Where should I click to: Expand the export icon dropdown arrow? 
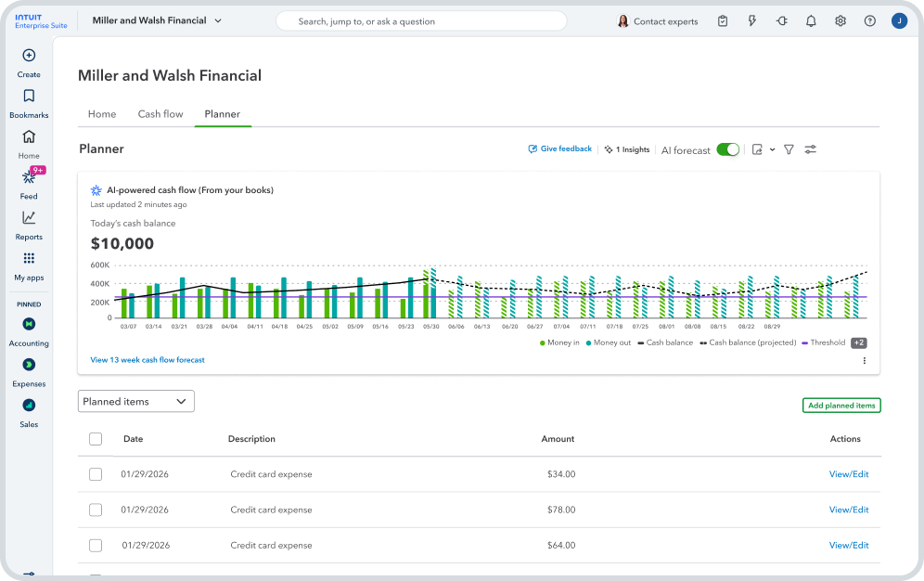[772, 150]
